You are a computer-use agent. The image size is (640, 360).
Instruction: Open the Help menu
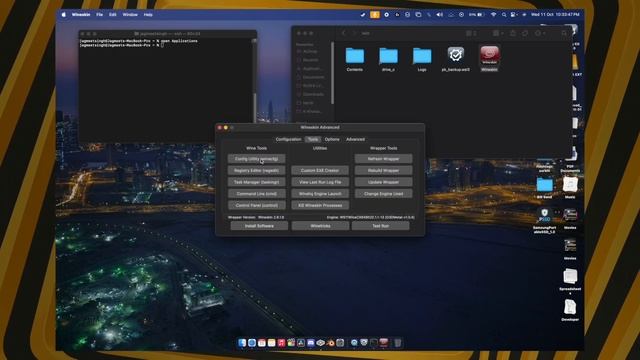pyautogui.click(x=148, y=14)
